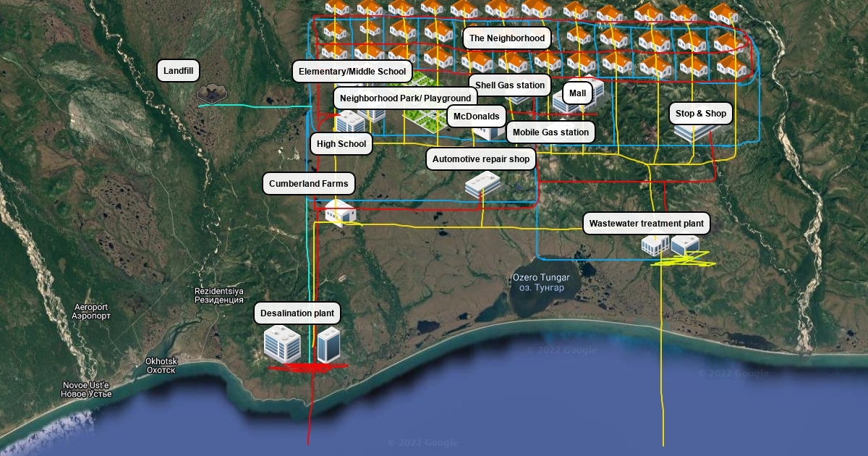
Task: Select the Desalination plant label
Action: coord(297,313)
